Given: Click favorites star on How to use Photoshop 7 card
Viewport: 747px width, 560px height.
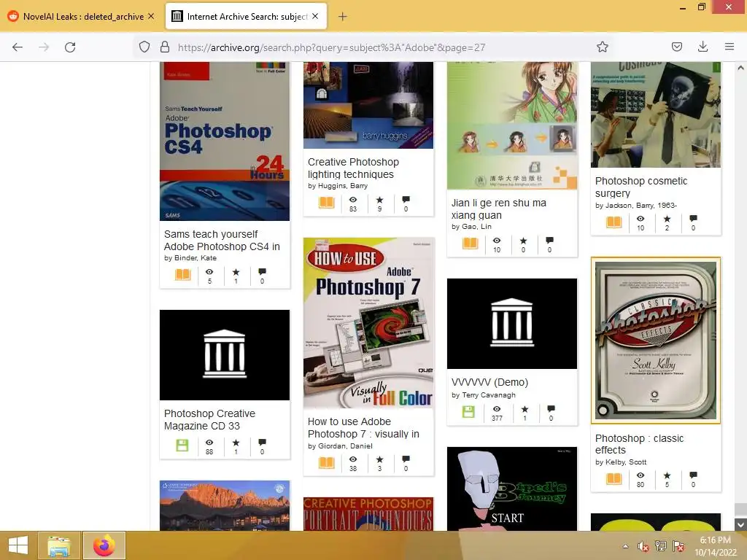Looking at the screenshot, I should pyautogui.click(x=379, y=459).
